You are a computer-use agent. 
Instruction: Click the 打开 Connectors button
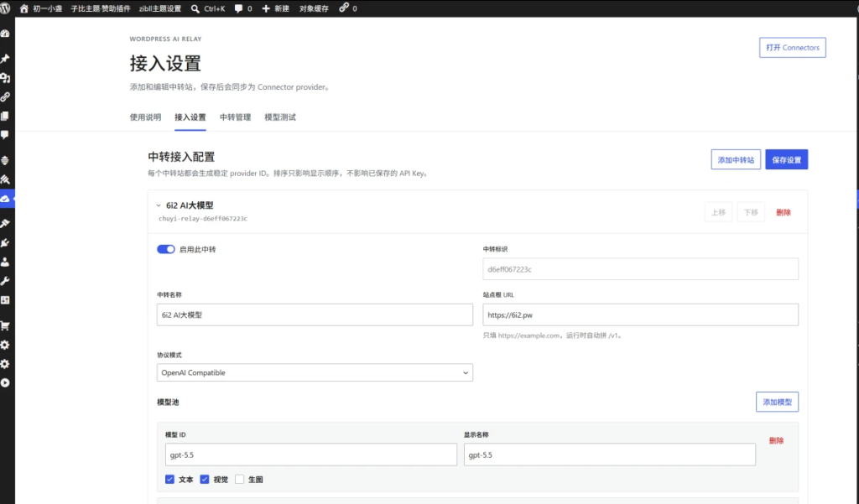(792, 48)
